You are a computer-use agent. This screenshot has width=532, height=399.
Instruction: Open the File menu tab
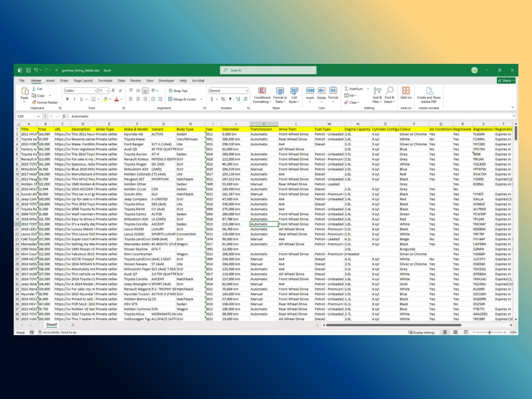click(x=22, y=80)
